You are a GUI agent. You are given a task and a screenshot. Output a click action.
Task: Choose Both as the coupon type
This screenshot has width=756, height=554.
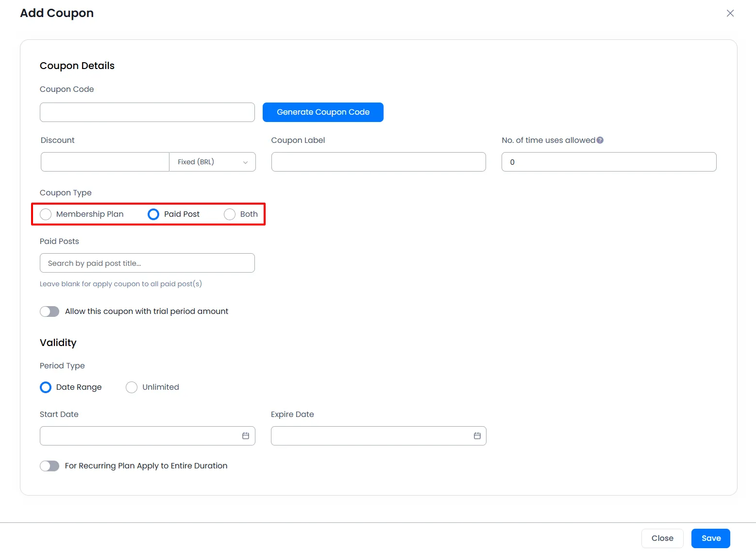tap(230, 214)
